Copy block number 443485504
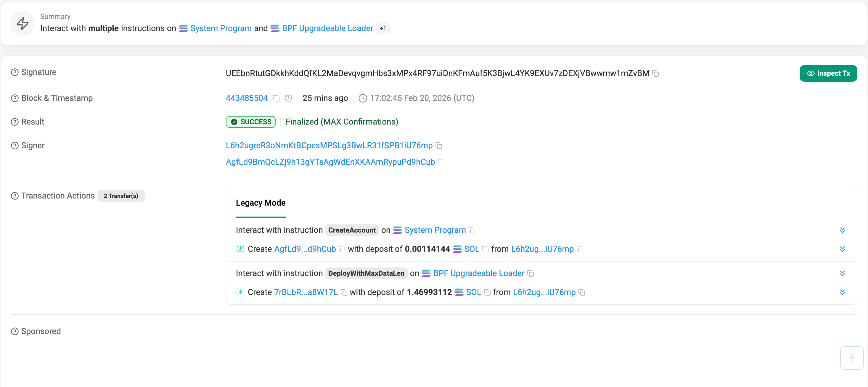Screen dimensions: 868x387 pyautogui.click(x=276, y=98)
